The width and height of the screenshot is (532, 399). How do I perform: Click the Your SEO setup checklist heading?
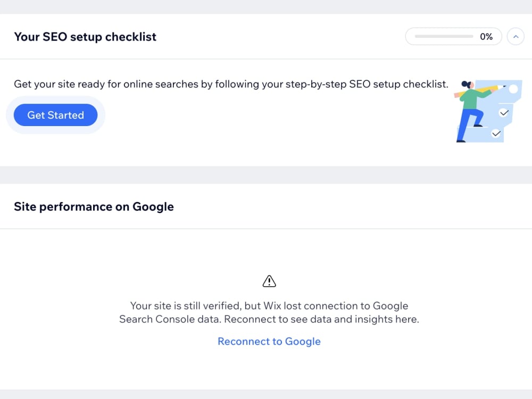tap(85, 37)
